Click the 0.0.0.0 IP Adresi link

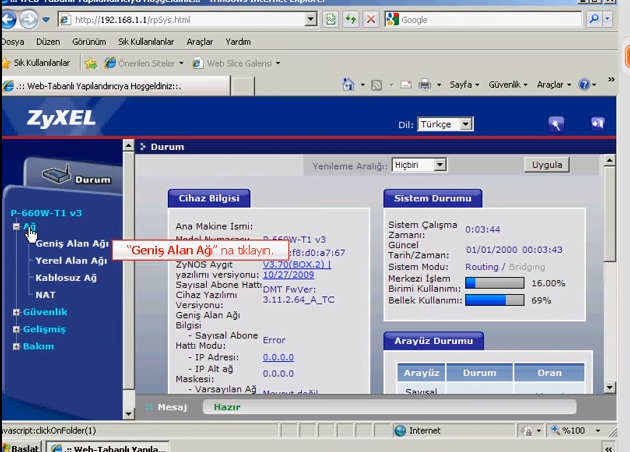(x=278, y=357)
